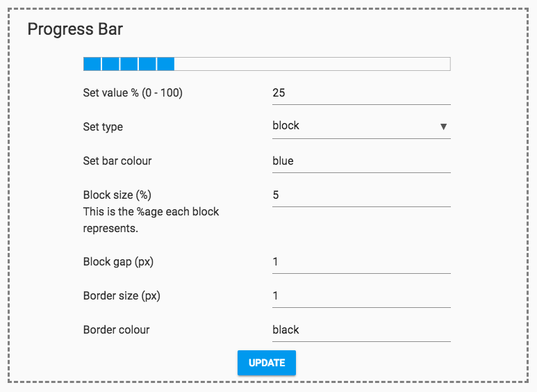Image resolution: width=537 pixels, height=392 pixels.
Task: Click the Set type dropdown arrow
Action: pos(443,126)
